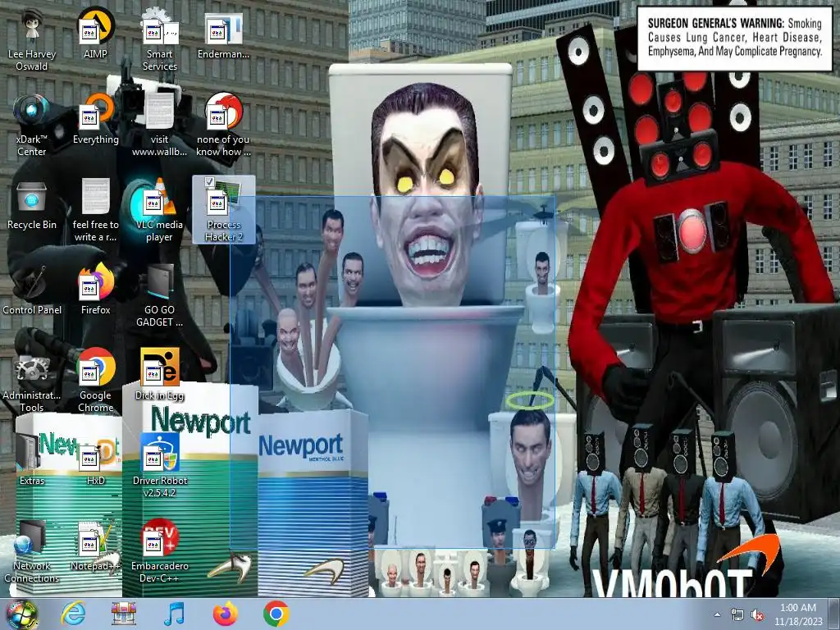
Task: Launch the Notepad++ desktop shortcut
Action: 95,546
